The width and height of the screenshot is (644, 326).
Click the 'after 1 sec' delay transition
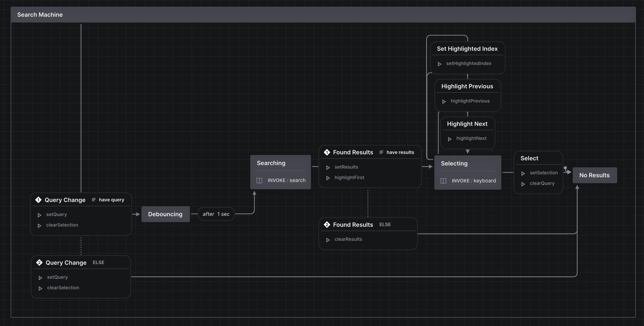(x=216, y=214)
